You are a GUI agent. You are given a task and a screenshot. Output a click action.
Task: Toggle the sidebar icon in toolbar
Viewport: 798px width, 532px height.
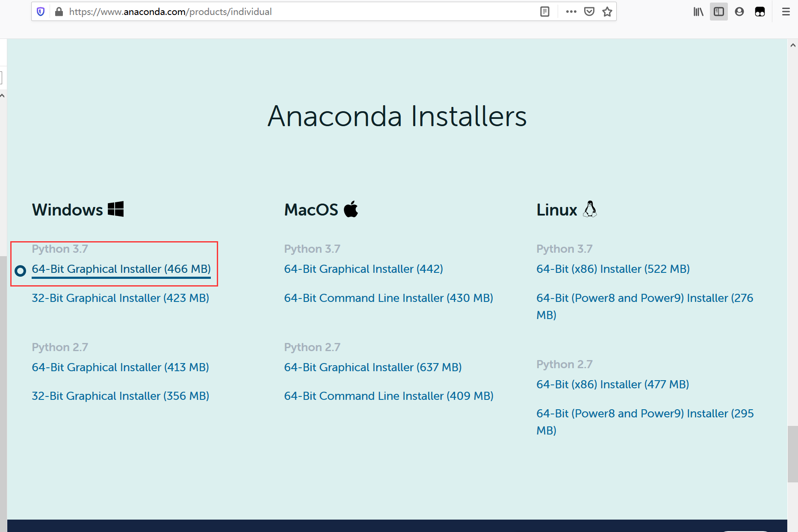click(719, 12)
